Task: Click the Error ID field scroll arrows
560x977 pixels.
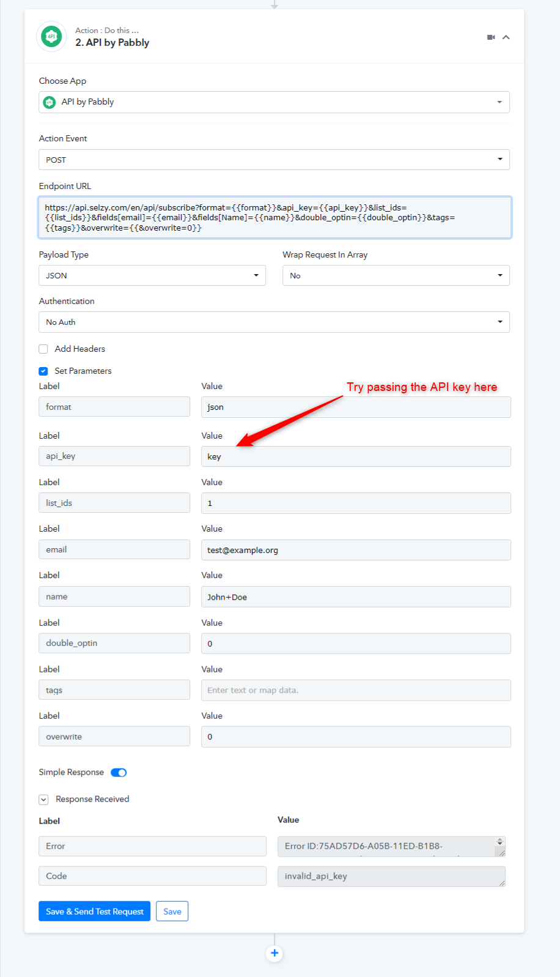Action: [x=499, y=842]
